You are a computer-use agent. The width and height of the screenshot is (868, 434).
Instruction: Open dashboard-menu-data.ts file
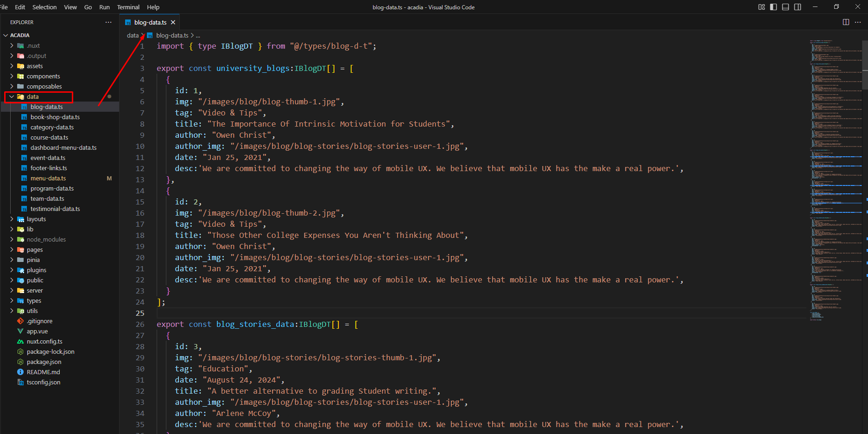pos(60,147)
